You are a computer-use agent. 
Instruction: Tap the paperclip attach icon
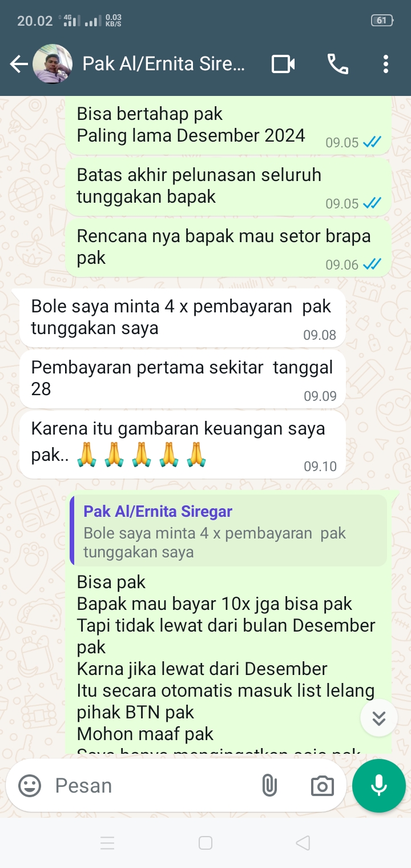pos(269,786)
